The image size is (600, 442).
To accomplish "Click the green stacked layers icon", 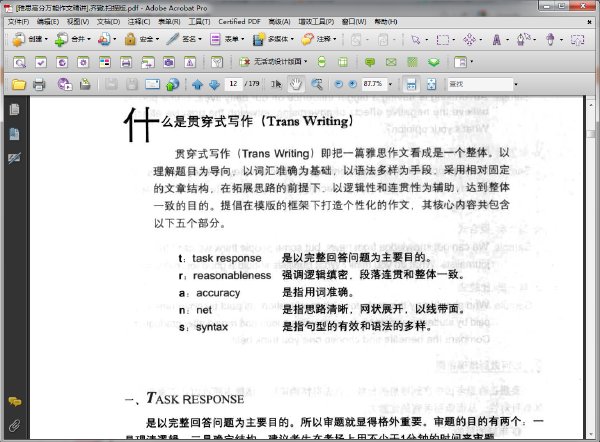I will 434,62.
